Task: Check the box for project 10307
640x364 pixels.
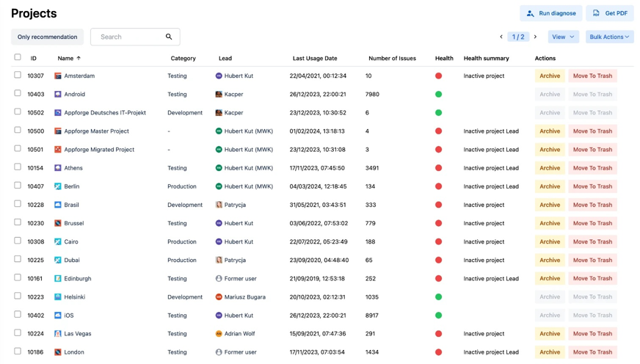Action: click(x=18, y=75)
